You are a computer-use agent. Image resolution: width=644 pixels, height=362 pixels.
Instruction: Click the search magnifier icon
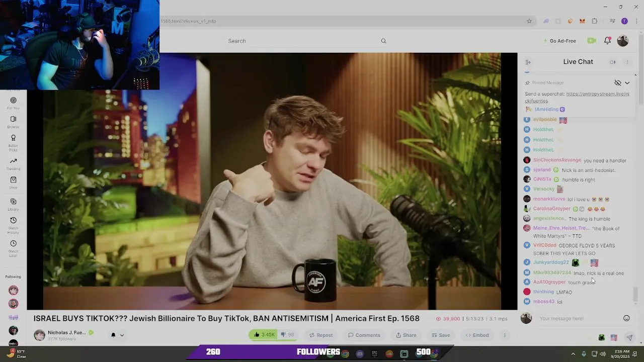pyautogui.click(x=383, y=41)
